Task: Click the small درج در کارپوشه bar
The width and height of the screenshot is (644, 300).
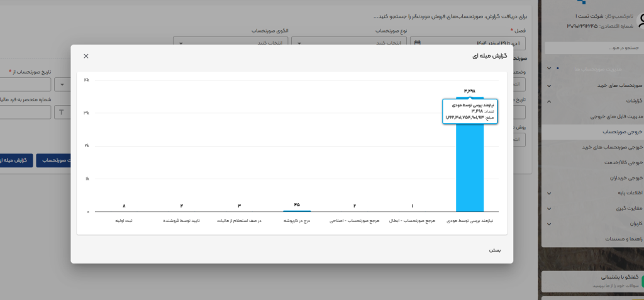Action: (297, 211)
